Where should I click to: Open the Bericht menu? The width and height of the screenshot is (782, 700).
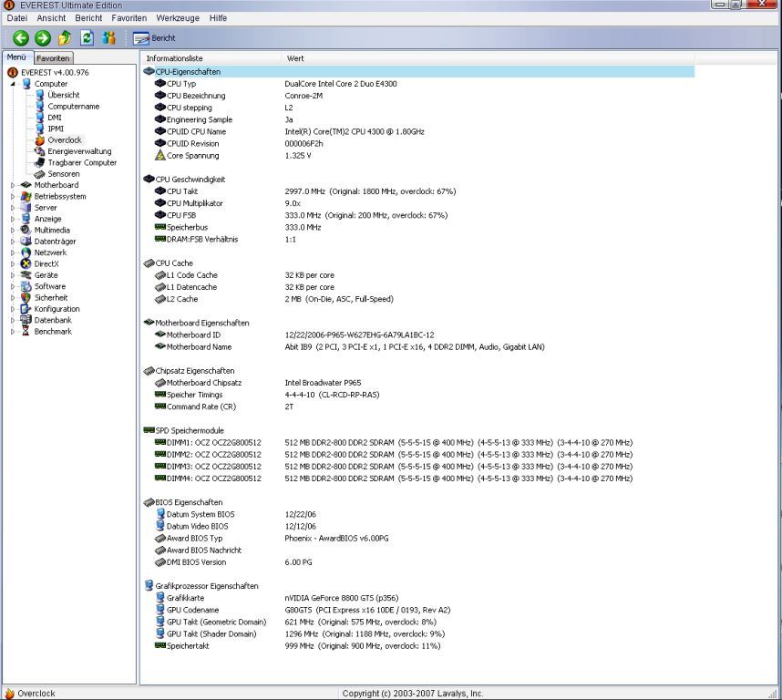tap(88, 18)
